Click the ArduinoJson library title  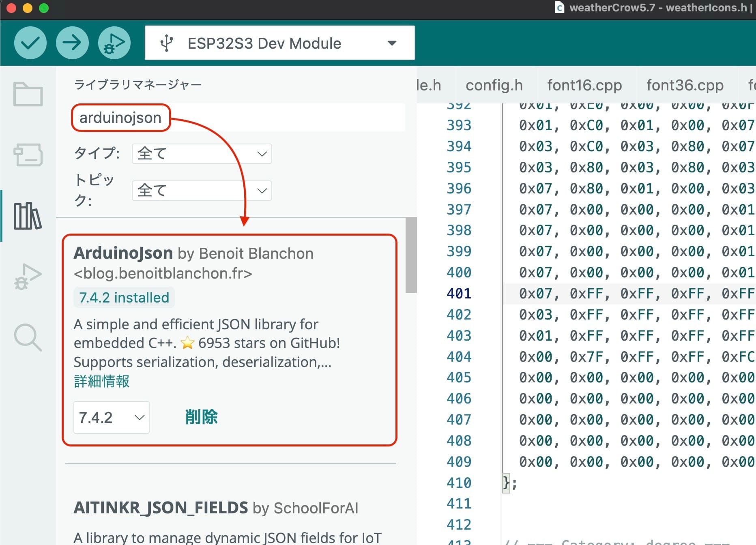click(123, 253)
